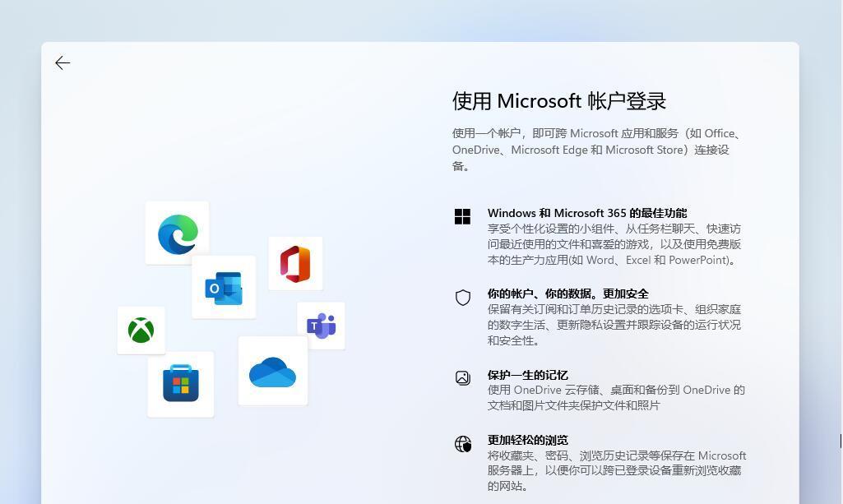
Task: Click the OneDrive cloud icon tile
Action: pyautogui.click(x=272, y=371)
